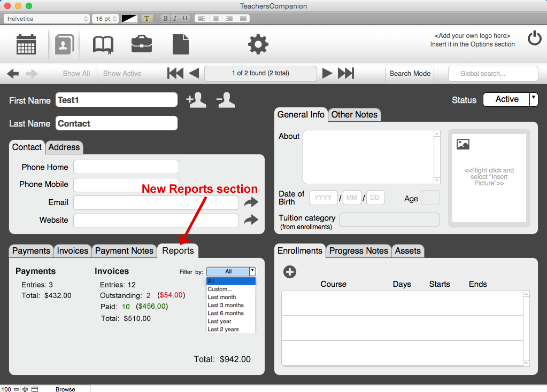Image resolution: width=547 pixels, height=392 pixels.
Task: Click the First Name field
Action: (x=117, y=100)
